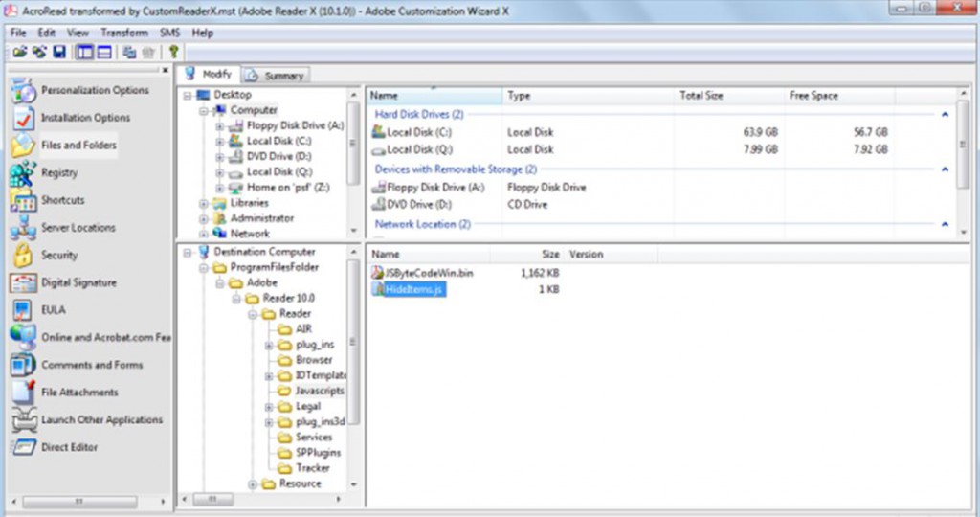Select the Javascripts folder in tree
This screenshot has height=517, width=980.
click(320, 391)
